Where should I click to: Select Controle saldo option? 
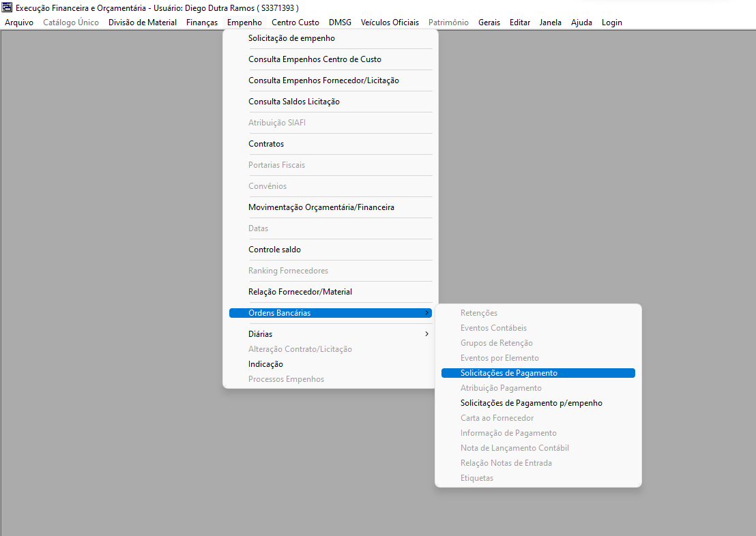click(274, 250)
